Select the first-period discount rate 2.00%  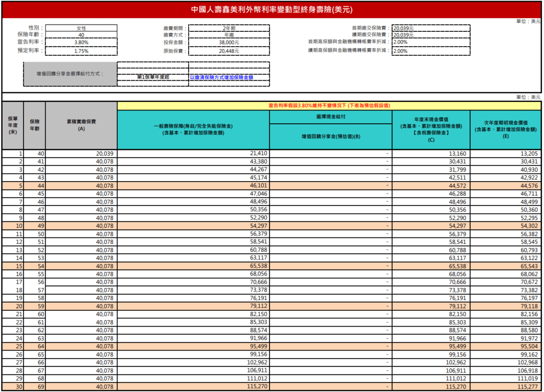click(431, 42)
